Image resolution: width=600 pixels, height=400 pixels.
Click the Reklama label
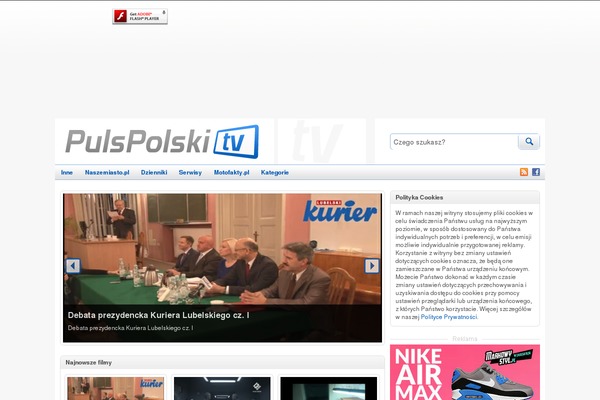click(x=465, y=339)
